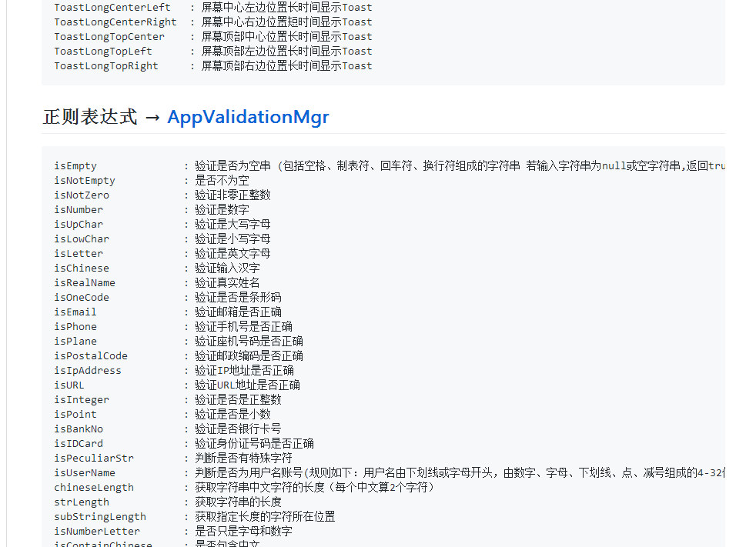The width and height of the screenshot is (756, 547).
Task: Click the isNumber method entry
Action: pyautogui.click(x=79, y=210)
